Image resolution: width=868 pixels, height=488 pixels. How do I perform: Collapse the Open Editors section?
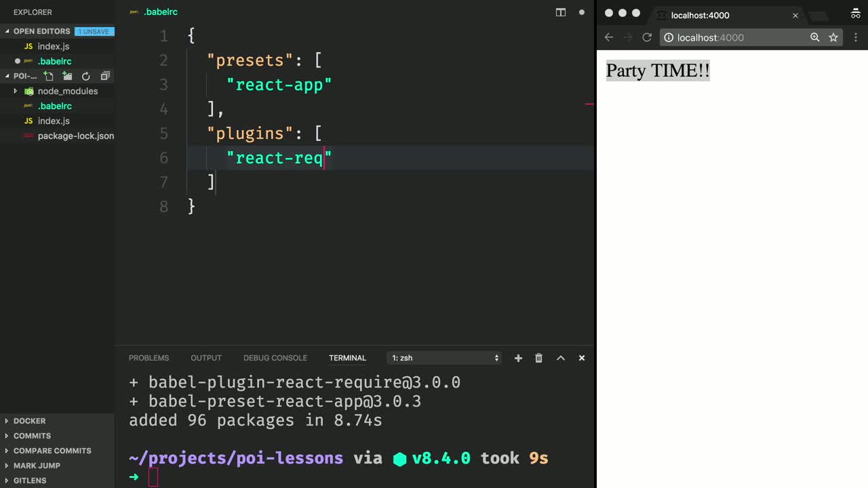click(7, 31)
